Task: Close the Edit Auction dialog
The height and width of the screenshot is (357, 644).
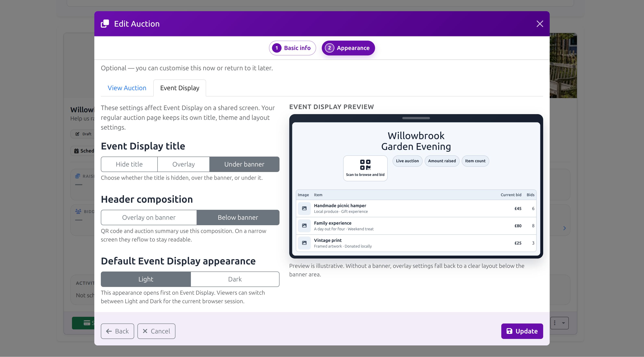Action: tap(540, 24)
